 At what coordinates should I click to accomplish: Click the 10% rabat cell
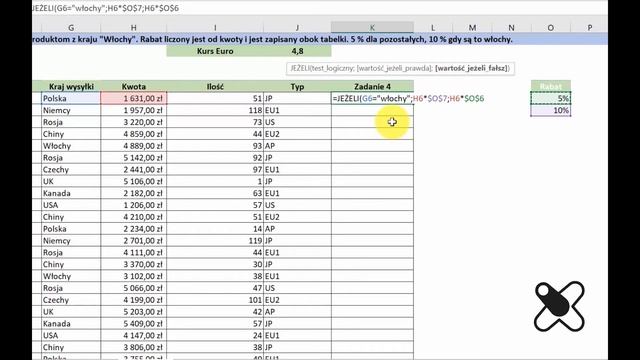(x=551, y=110)
